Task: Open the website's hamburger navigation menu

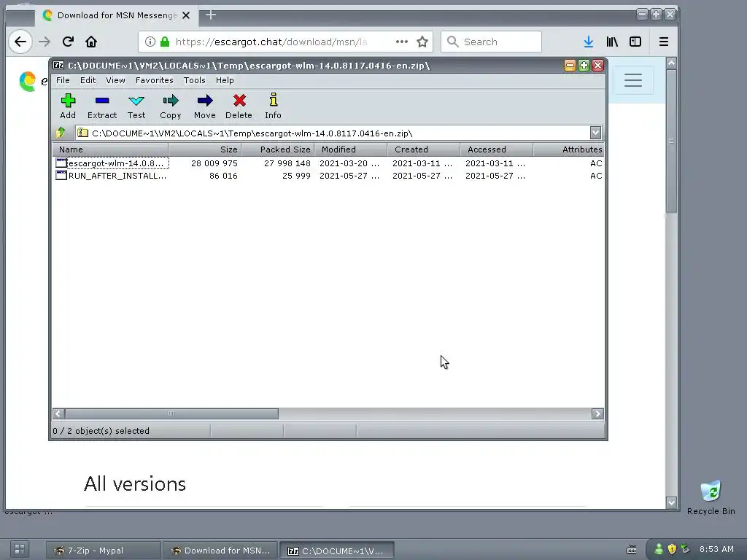Action: coord(633,80)
